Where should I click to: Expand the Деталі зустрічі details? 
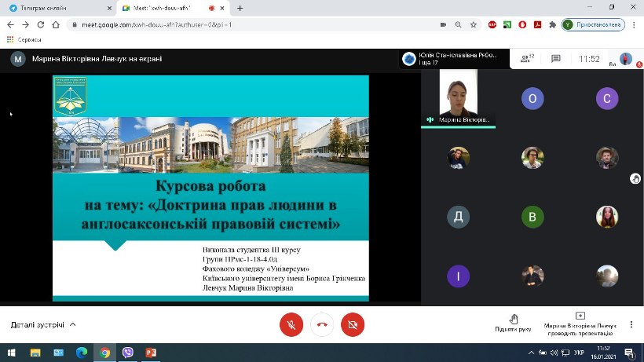tap(43, 324)
